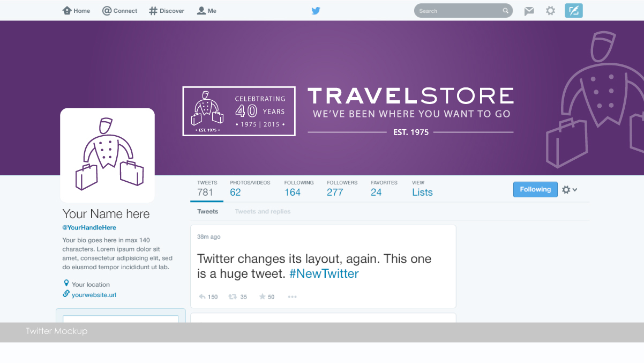
Task: Open the Me menu
Action: pyautogui.click(x=207, y=11)
